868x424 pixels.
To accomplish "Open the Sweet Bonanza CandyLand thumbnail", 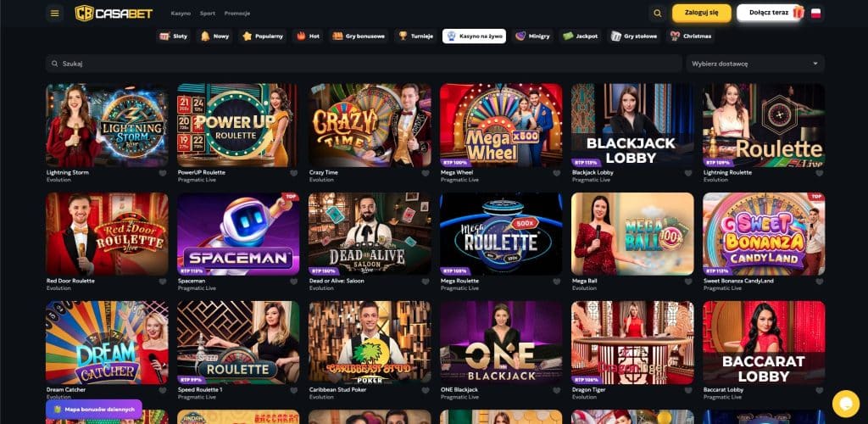I will click(x=764, y=233).
